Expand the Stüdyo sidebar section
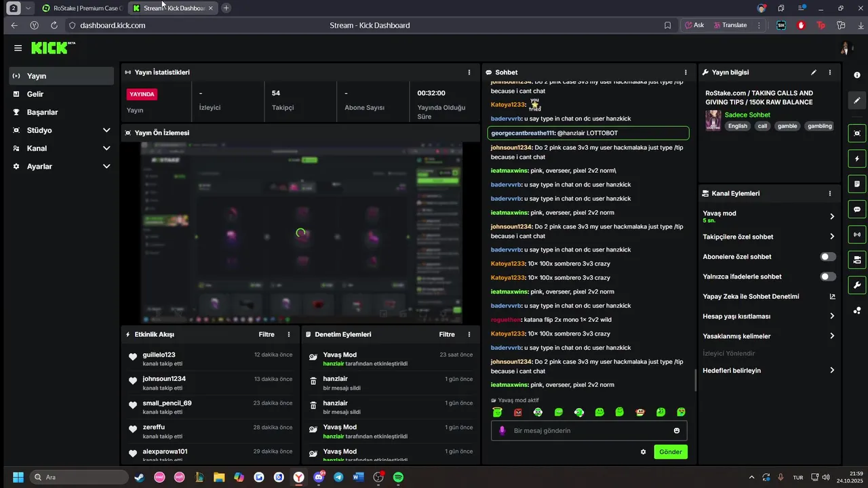 (62, 130)
